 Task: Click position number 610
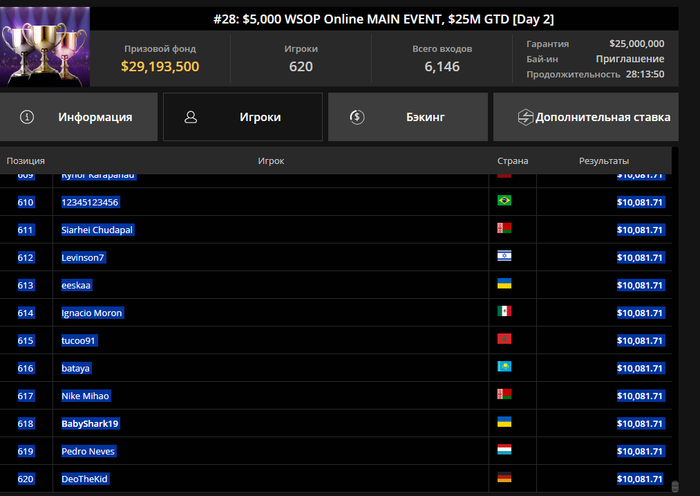(x=26, y=202)
